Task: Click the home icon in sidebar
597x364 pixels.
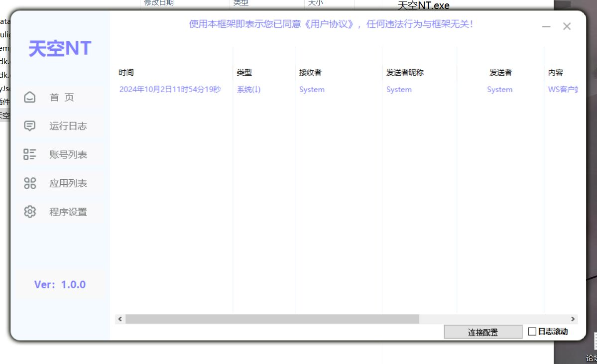Action: 30,97
